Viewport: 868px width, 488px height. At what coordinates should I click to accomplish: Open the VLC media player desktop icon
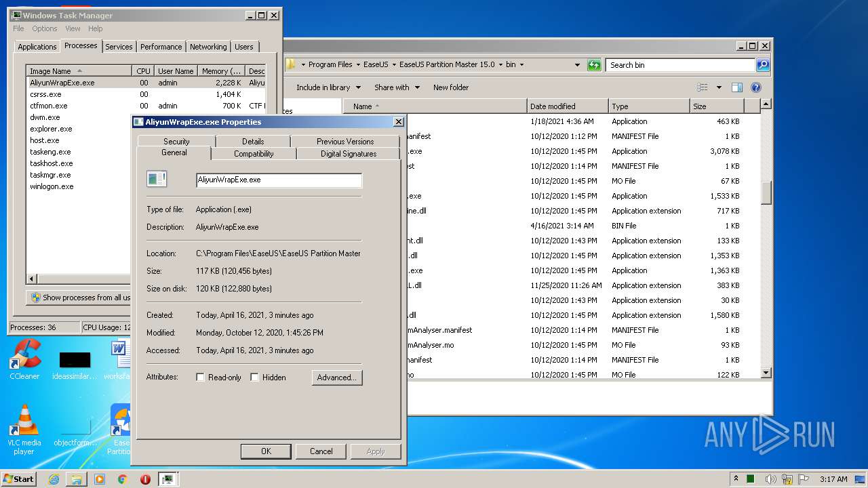click(x=24, y=430)
